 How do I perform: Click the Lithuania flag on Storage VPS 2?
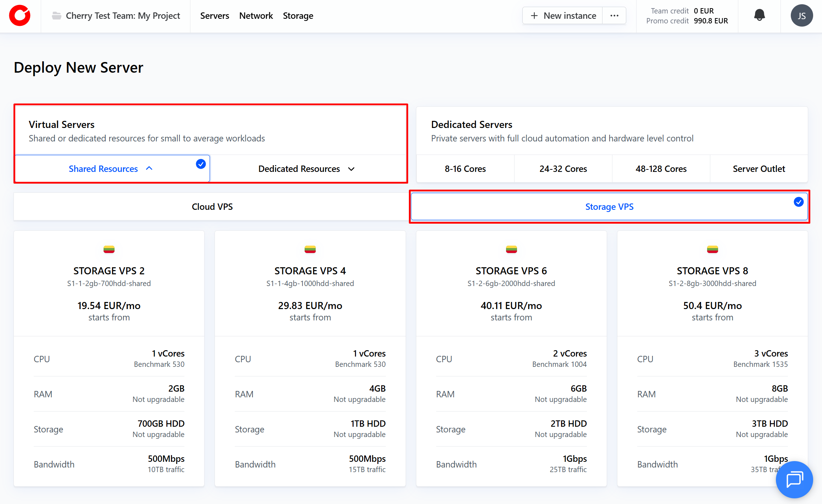point(109,249)
